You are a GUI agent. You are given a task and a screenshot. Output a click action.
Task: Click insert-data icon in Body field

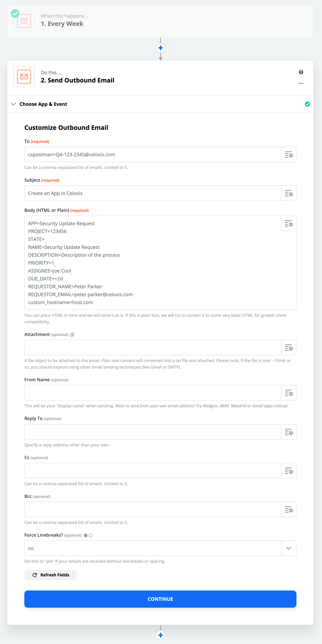point(289,223)
